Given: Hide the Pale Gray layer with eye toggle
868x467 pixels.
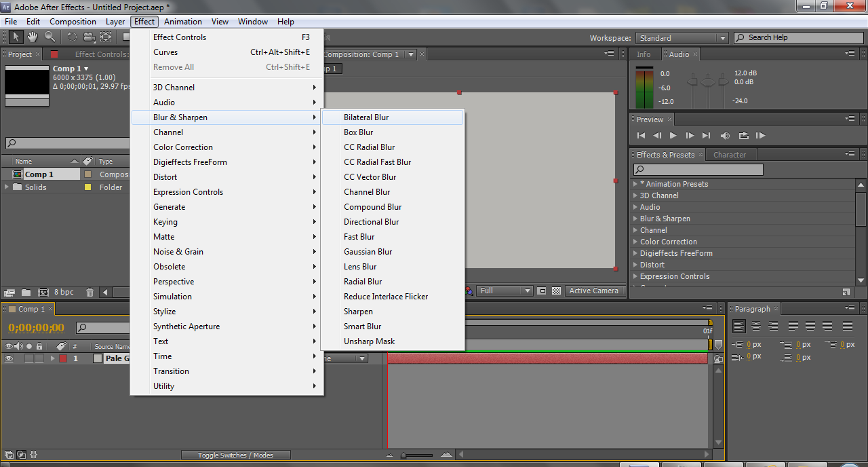Looking at the screenshot, I should click(9, 358).
